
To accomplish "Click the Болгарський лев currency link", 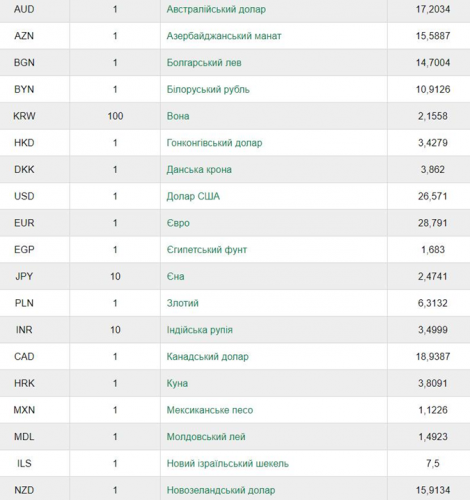I will point(204,63).
